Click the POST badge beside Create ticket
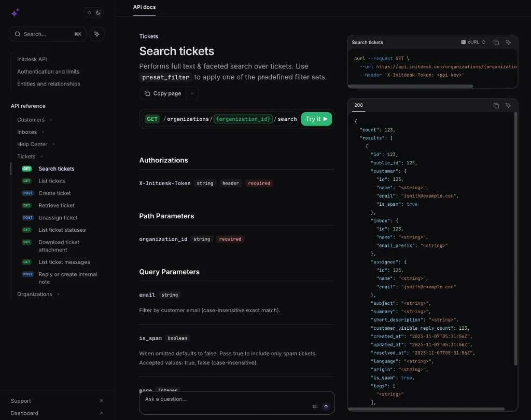The width and height of the screenshot is (531, 420). coord(28,193)
